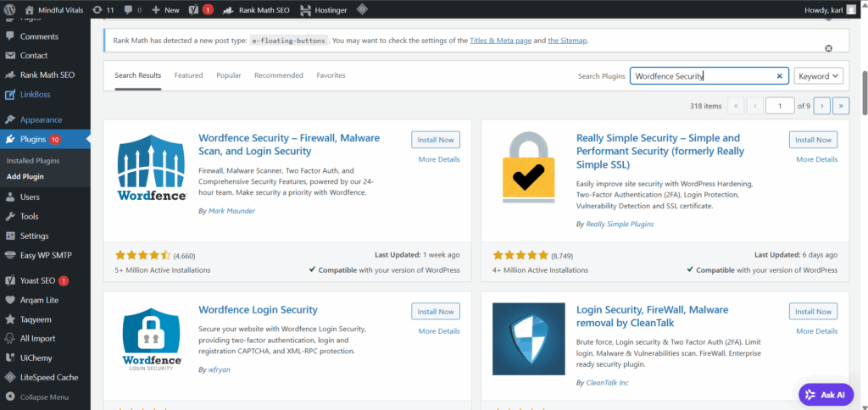Open comments bubble in admin bar

click(133, 9)
